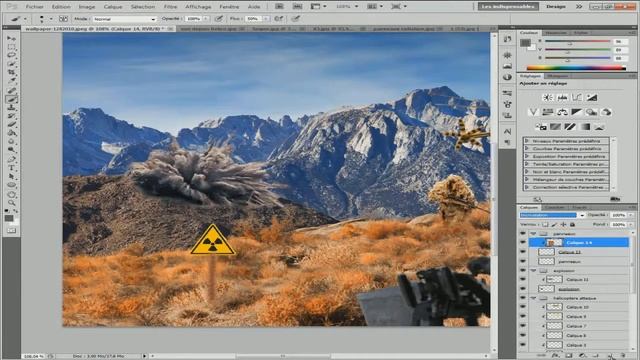Select the Calque 14 layer row
Viewport: 640px width, 360px height.
coord(579,242)
